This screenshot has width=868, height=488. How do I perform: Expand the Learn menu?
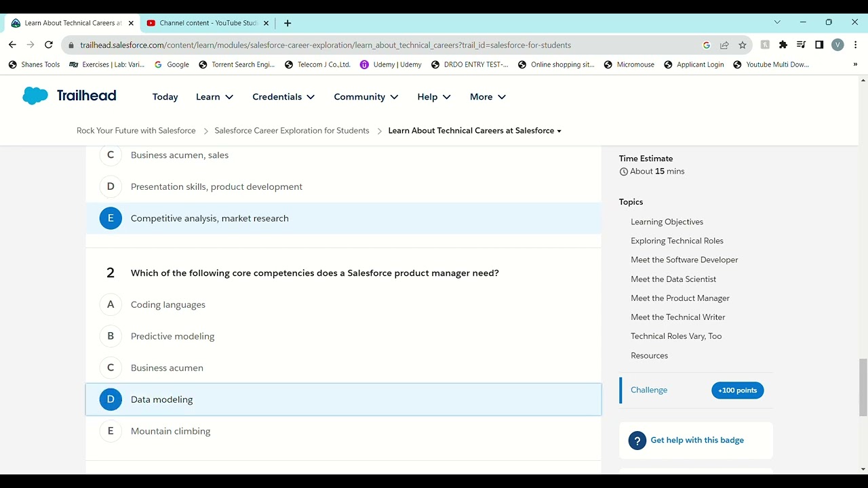[214, 97]
